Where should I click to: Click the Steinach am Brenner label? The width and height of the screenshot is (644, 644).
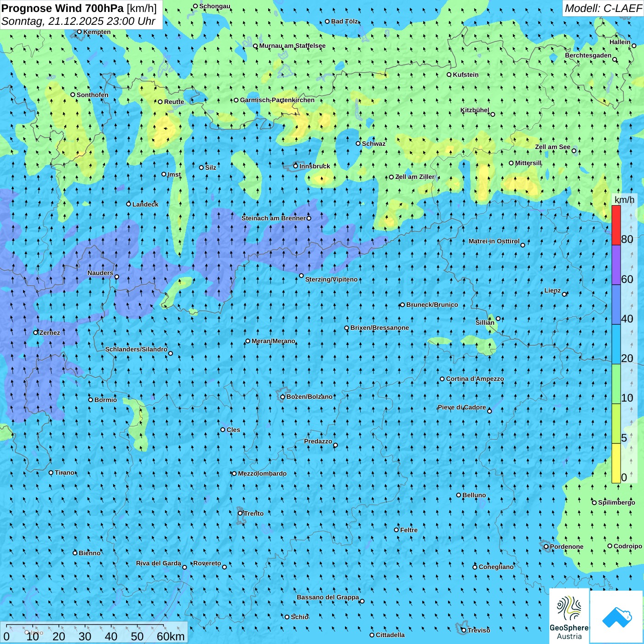click(x=274, y=218)
